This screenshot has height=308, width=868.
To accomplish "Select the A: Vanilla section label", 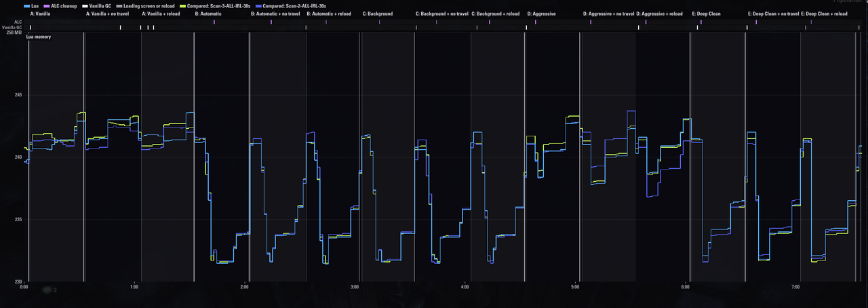I will pyautogui.click(x=41, y=14).
